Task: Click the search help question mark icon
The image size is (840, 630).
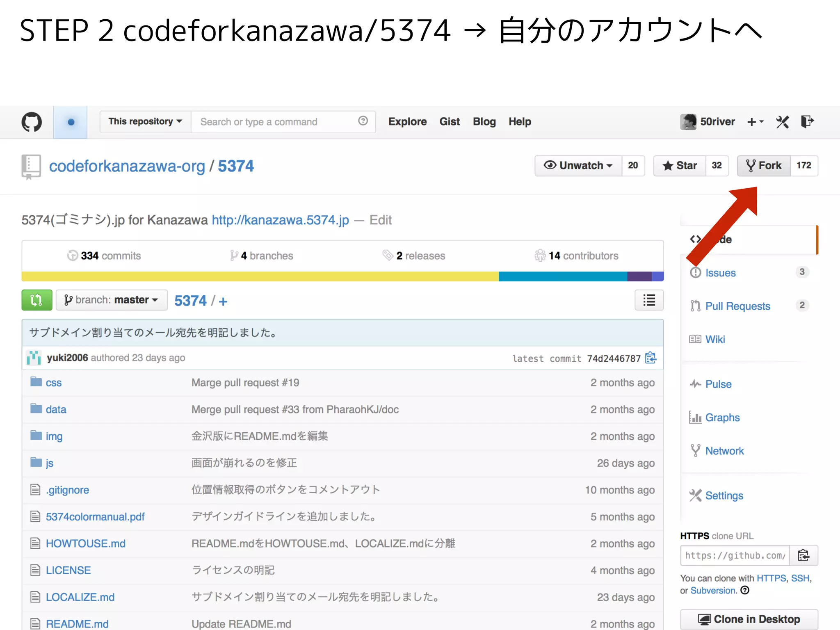Action: pyautogui.click(x=363, y=121)
